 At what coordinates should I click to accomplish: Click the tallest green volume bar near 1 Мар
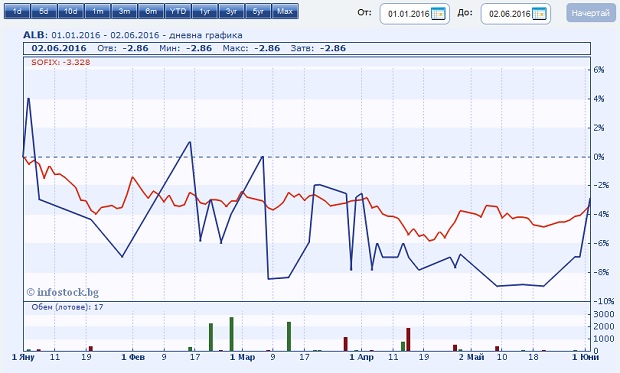(x=231, y=334)
